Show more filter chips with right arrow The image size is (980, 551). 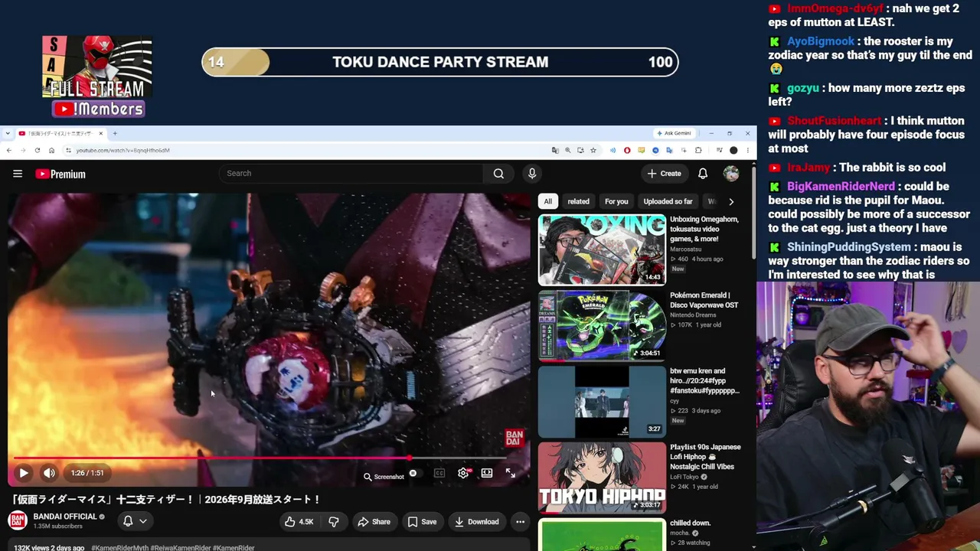click(731, 202)
